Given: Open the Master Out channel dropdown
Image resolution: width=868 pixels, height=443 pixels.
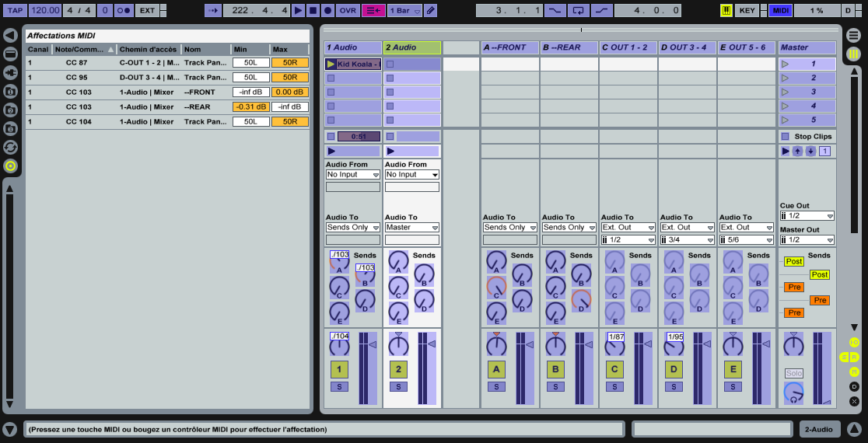Looking at the screenshot, I should [x=807, y=240].
